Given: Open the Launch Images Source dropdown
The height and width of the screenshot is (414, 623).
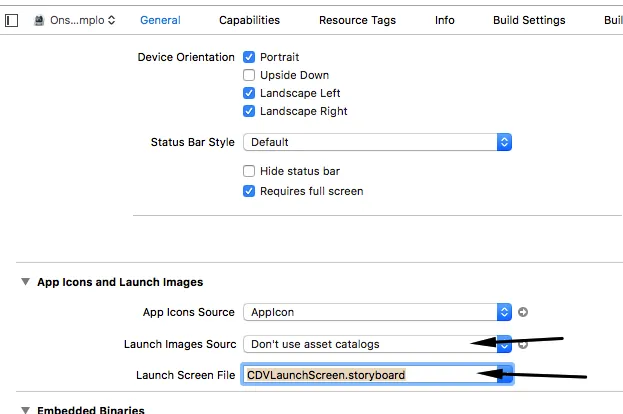Looking at the screenshot, I should click(x=377, y=344).
